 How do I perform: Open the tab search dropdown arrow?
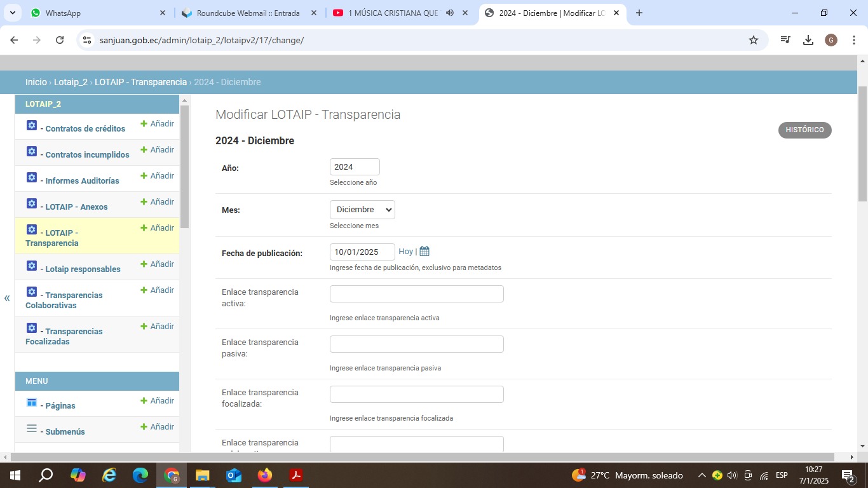12,13
